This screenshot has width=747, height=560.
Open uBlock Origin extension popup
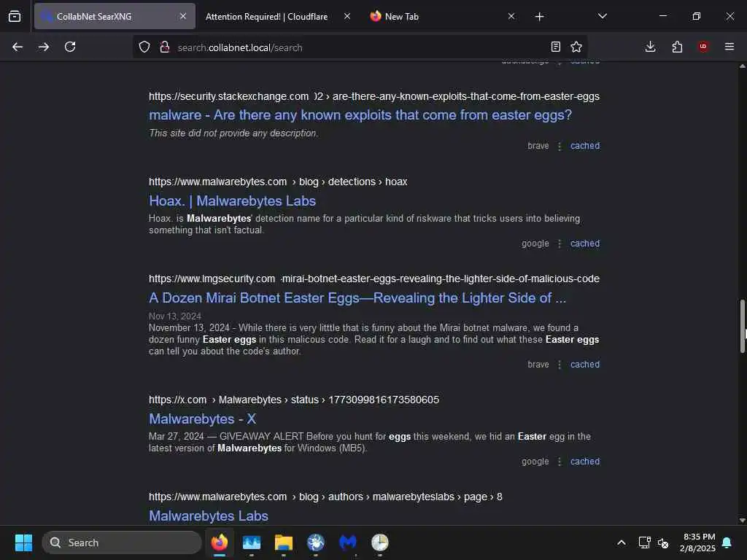tap(703, 47)
